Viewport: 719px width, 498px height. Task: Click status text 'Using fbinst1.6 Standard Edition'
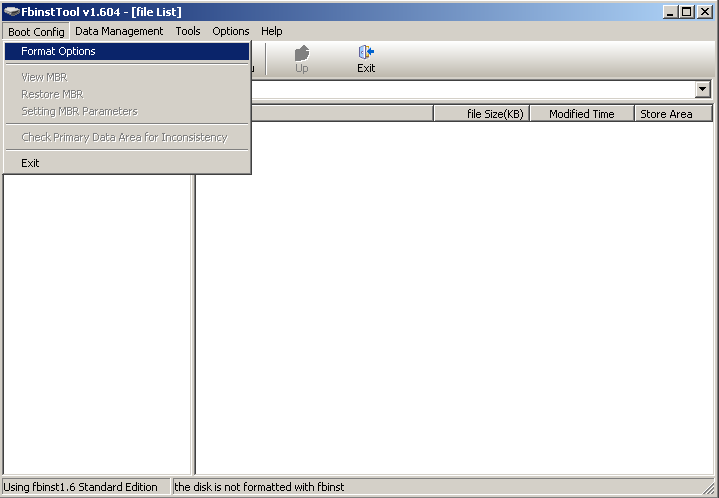click(80, 487)
